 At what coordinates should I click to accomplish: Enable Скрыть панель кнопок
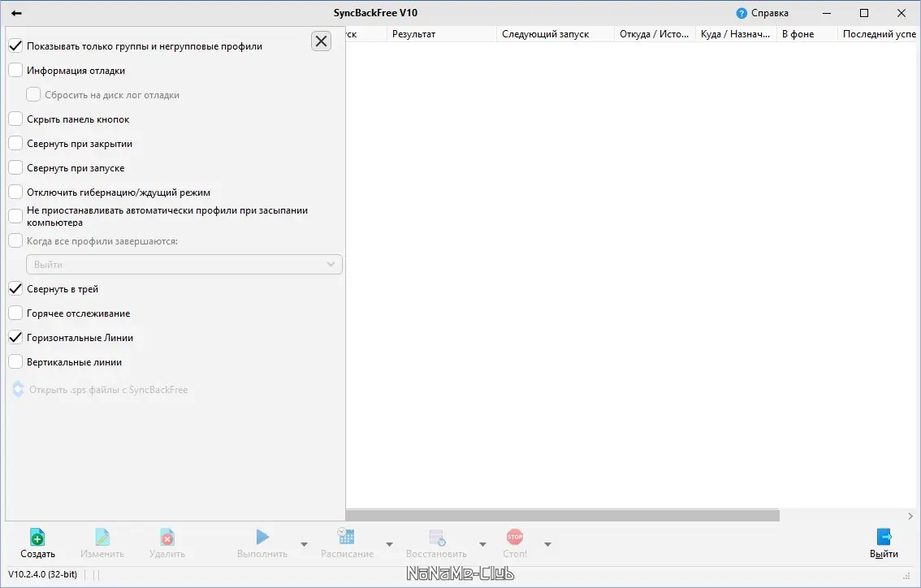click(x=15, y=119)
